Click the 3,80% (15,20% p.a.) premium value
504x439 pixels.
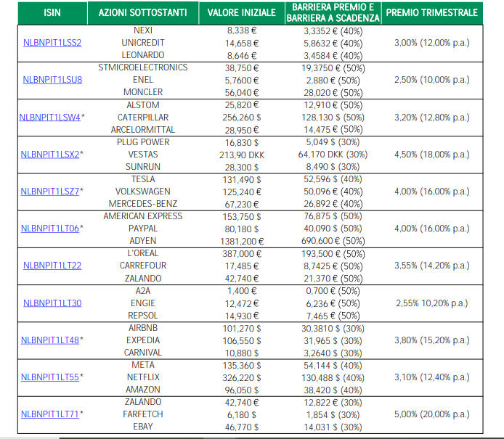pyautogui.click(x=432, y=340)
